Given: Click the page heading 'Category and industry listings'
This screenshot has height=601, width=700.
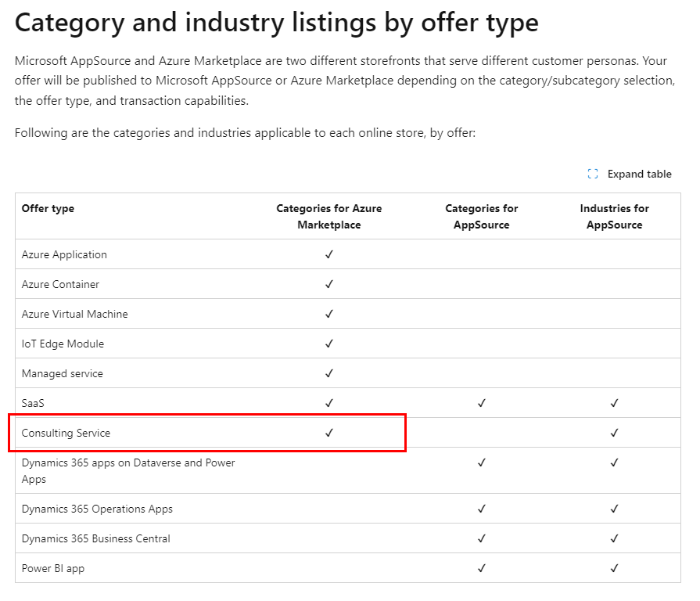Looking at the screenshot, I should [x=277, y=23].
